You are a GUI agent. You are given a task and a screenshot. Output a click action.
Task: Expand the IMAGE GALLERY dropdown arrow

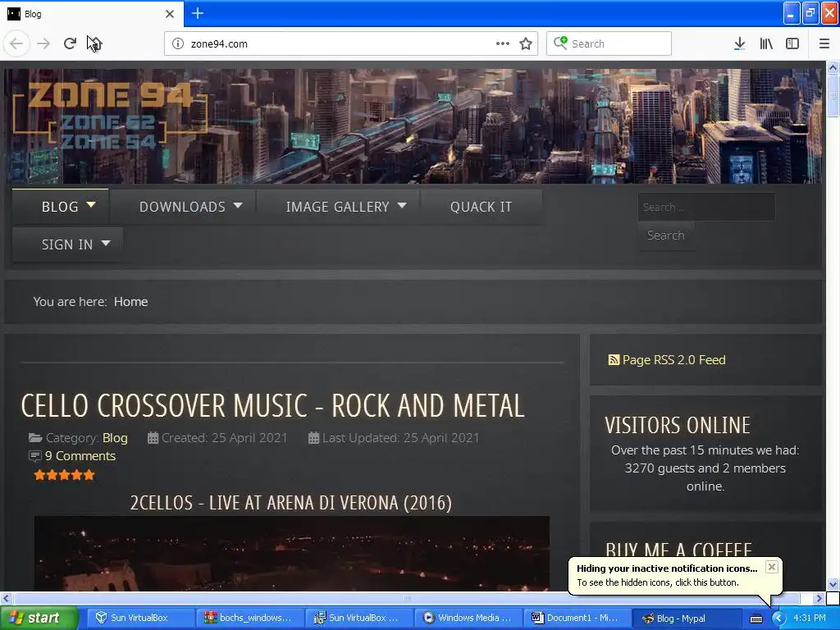[x=402, y=205]
